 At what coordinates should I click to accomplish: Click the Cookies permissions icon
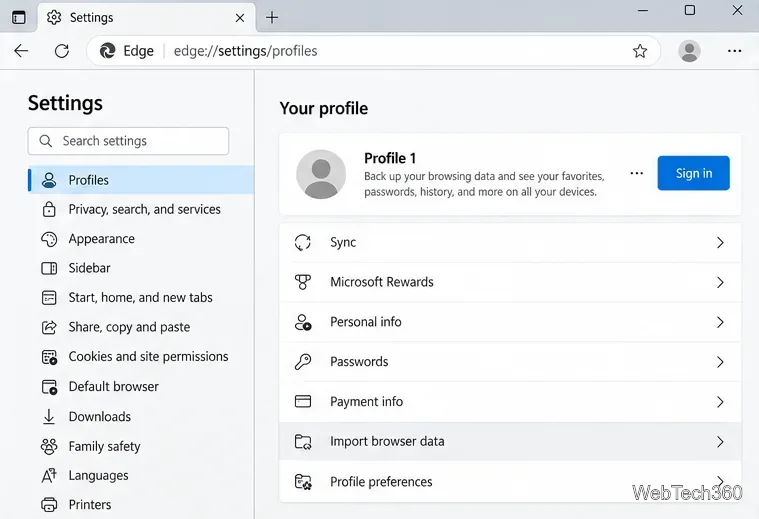point(49,357)
